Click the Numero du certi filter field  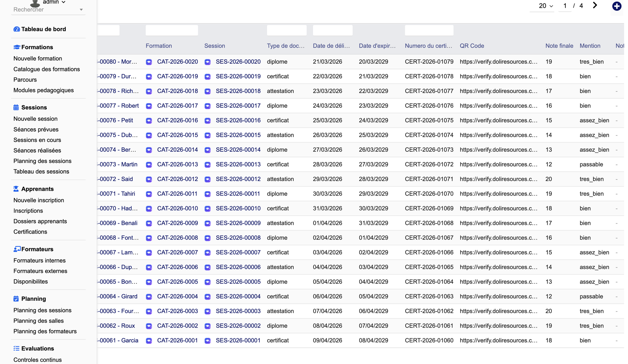[x=429, y=30]
